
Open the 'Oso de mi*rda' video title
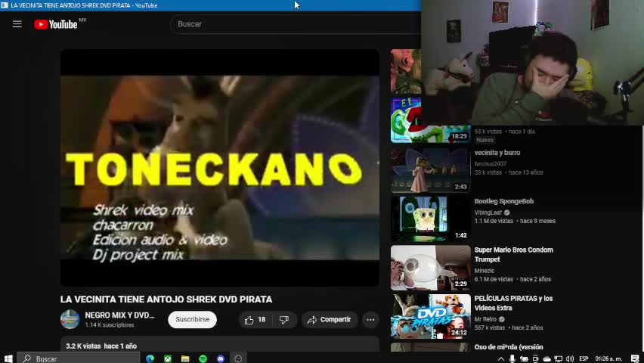pos(509,347)
